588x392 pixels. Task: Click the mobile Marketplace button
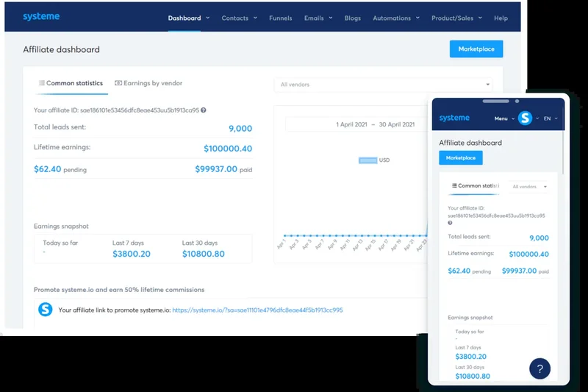[461, 158]
